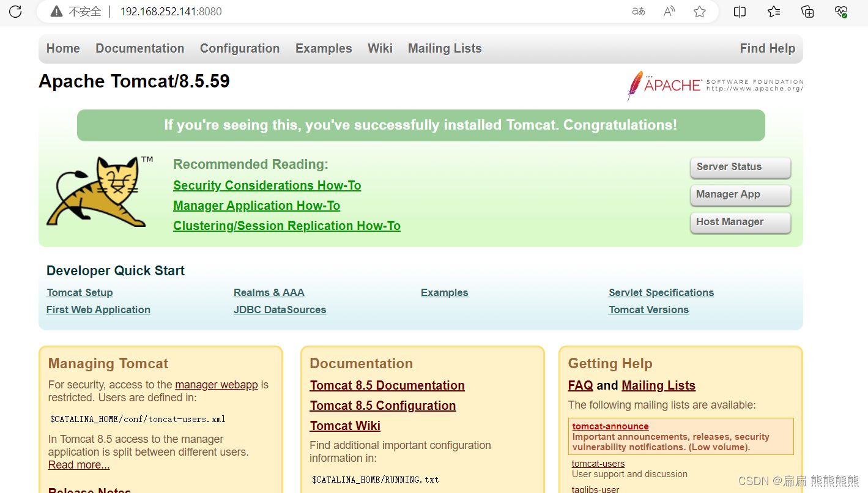Open browser essentials heart icon
Viewport: 868px width, 493px height.
tap(841, 11)
